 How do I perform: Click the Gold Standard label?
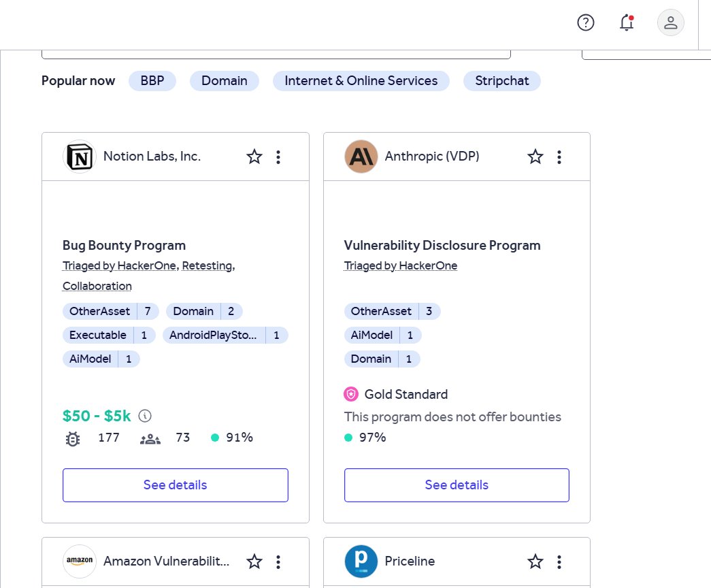406,394
